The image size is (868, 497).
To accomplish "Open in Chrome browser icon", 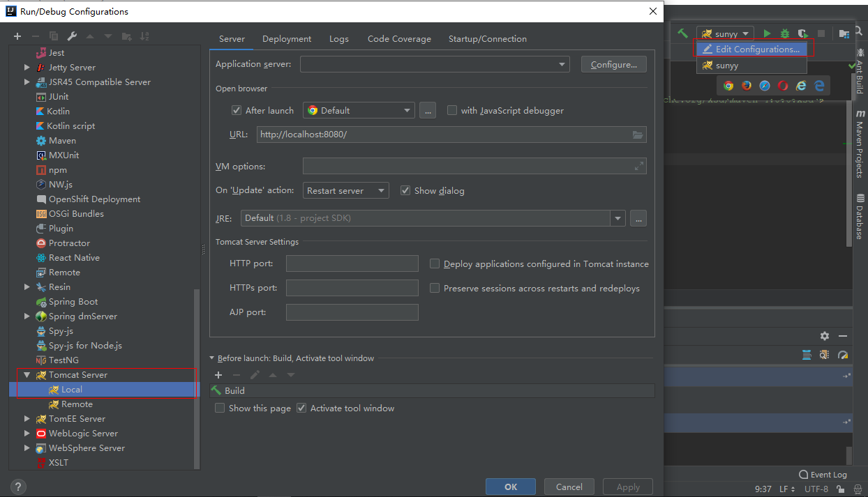I will tap(728, 86).
